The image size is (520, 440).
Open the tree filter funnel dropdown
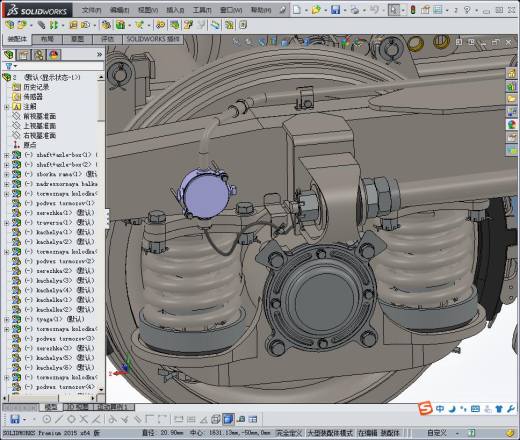pos(11,66)
